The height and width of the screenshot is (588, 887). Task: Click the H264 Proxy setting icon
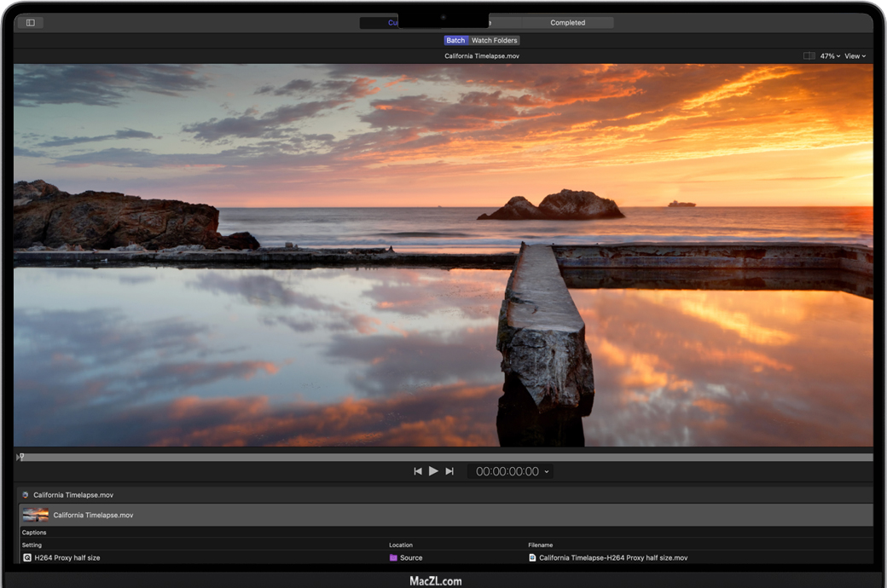(27, 557)
